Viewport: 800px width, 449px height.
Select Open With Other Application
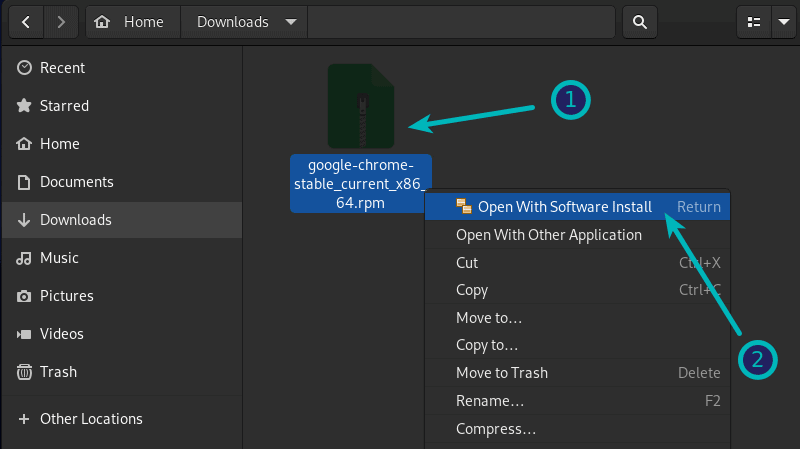[549, 235]
